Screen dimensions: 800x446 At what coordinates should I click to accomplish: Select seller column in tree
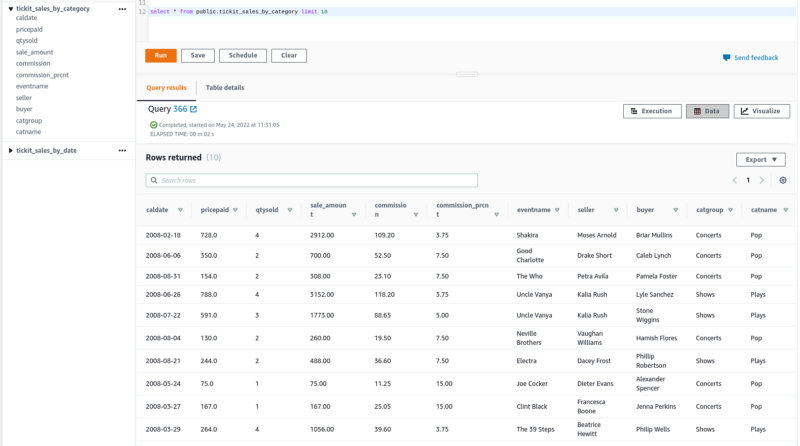(x=23, y=98)
